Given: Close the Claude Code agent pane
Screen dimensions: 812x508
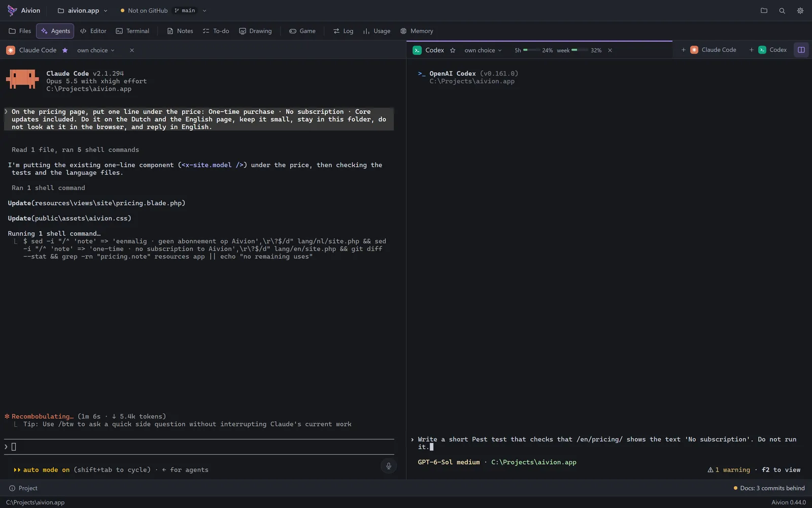Looking at the screenshot, I should point(132,50).
